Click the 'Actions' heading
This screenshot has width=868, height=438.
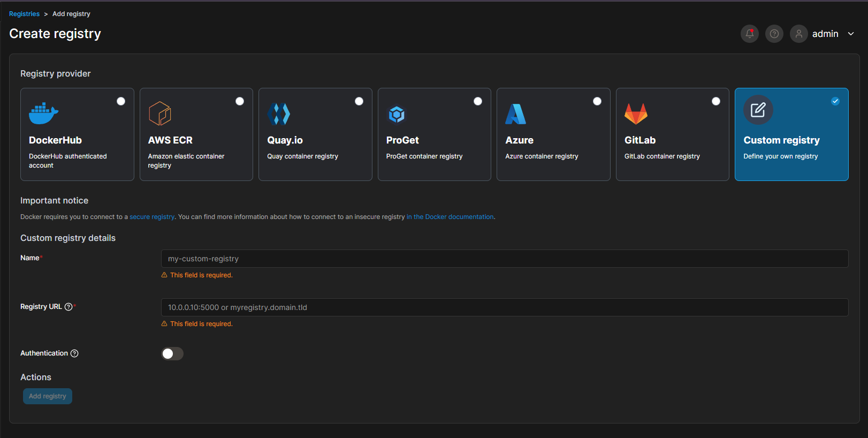pyautogui.click(x=36, y=377)
